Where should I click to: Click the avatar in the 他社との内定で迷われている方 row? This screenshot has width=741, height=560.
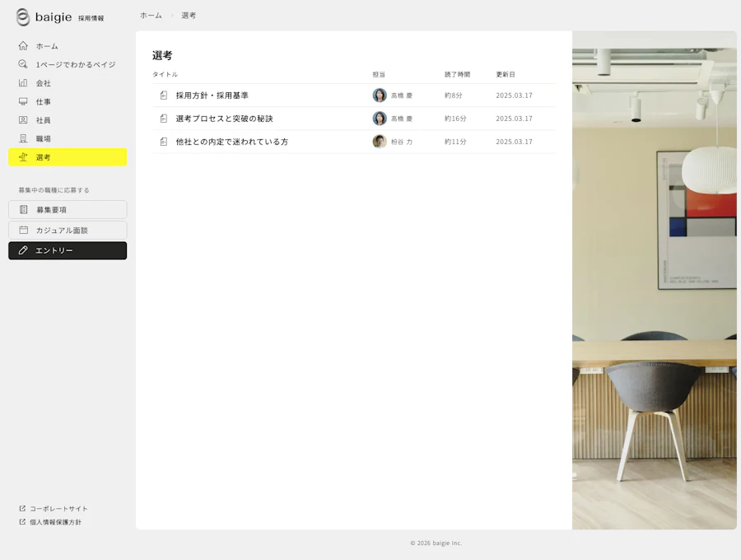380,142
